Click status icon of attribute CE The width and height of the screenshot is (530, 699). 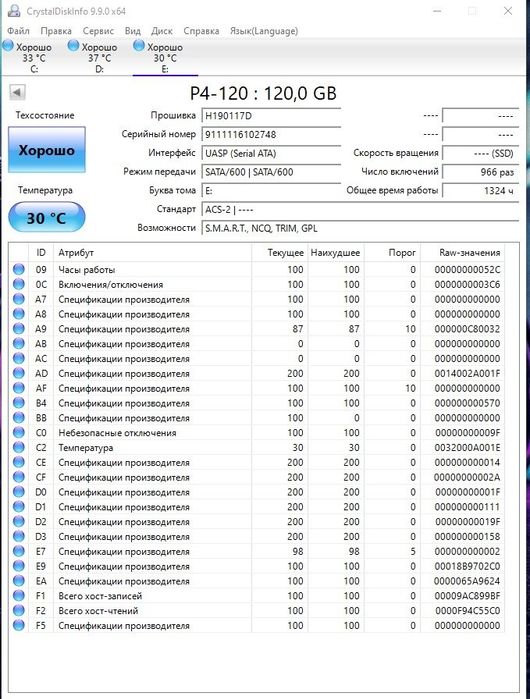(19, 462)
